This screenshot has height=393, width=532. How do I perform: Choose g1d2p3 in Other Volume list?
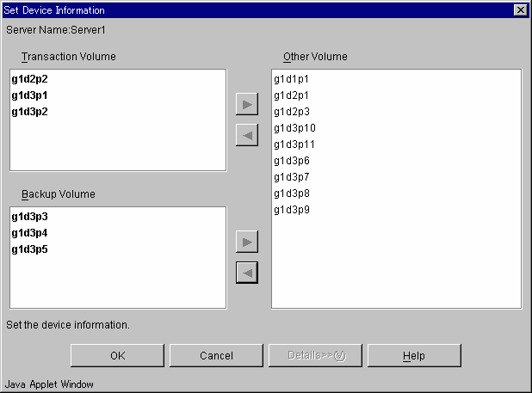click(292, 112)
